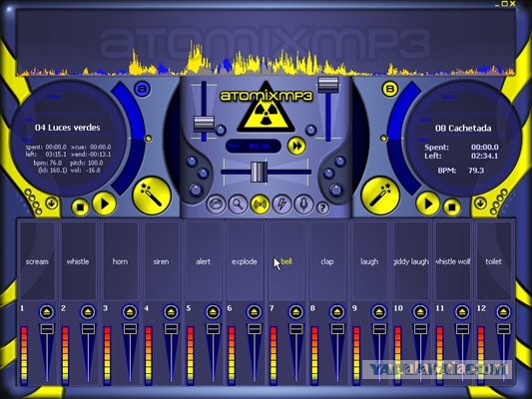The height and width of the screenshot is (399, 532).
Task: Click eject icon on sampler slot 3
Action: coord(130,311)
